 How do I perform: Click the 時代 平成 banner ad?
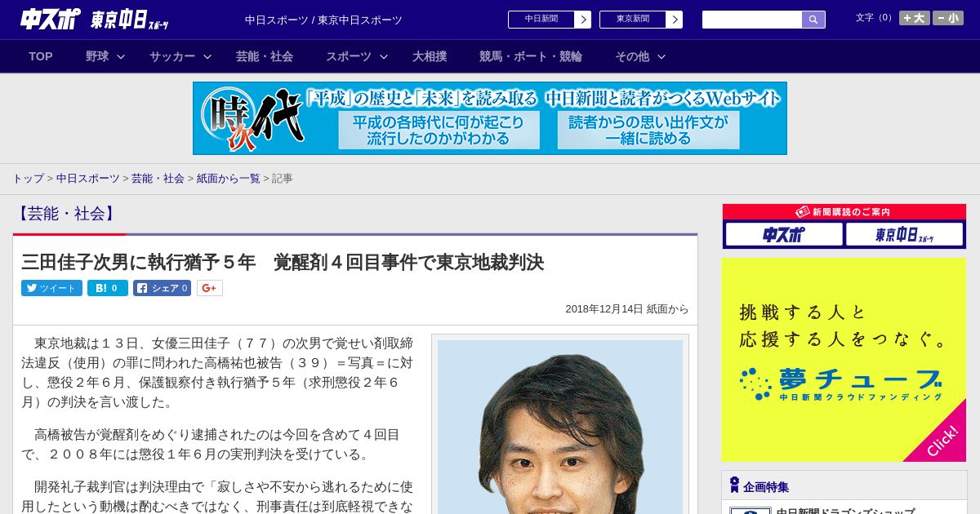click(490, 118)
